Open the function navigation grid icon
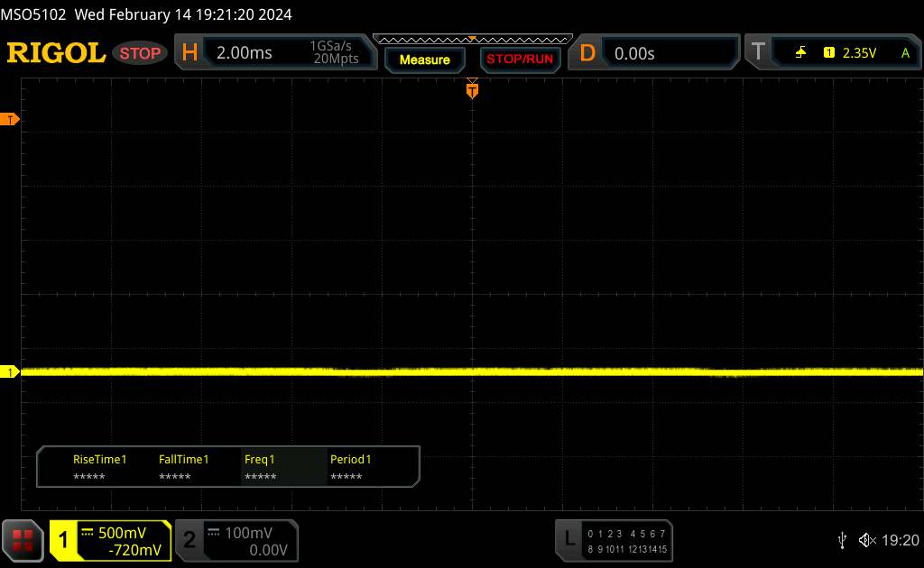The image size is (924, 568). click(24, 540)
